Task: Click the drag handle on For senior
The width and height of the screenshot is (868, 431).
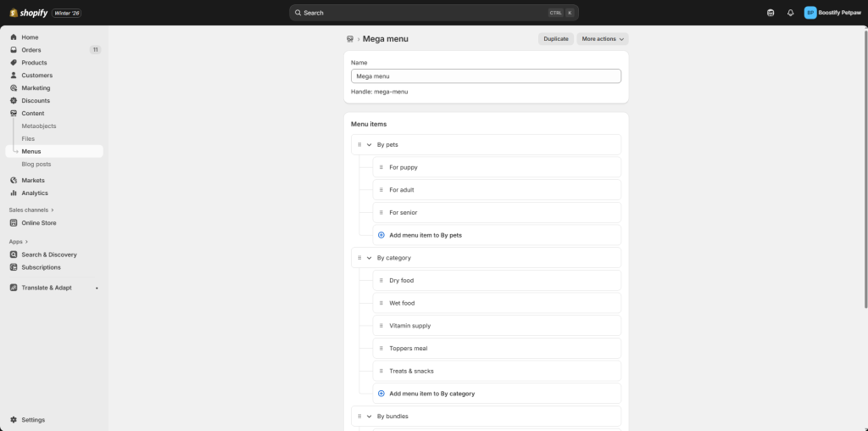Action: pos(381,213)
